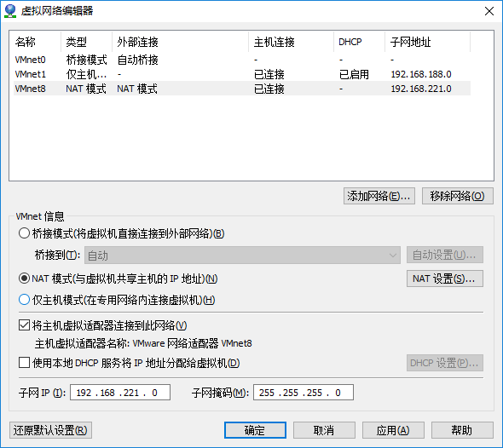Click the 子网掩码 input field
Viewport: 503px width, 448px height.
pos(304,393)
